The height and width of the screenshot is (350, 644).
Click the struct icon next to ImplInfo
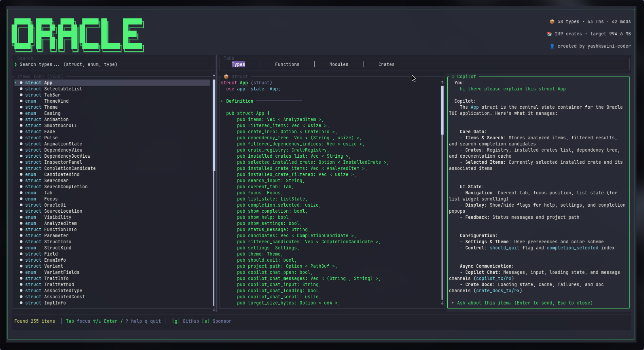21,303
